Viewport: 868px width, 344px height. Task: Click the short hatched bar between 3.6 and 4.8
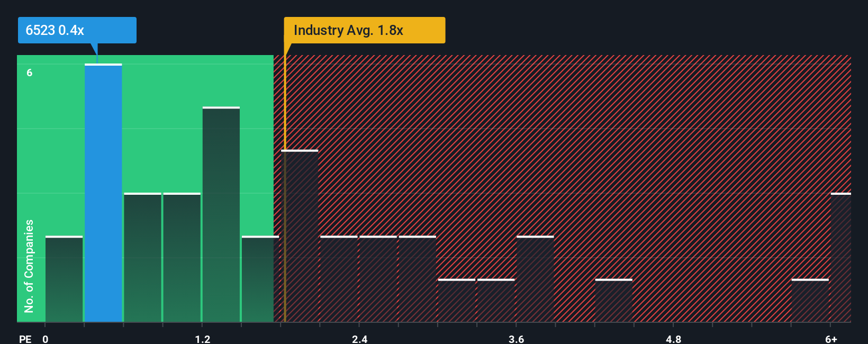[x=613, y=300]
